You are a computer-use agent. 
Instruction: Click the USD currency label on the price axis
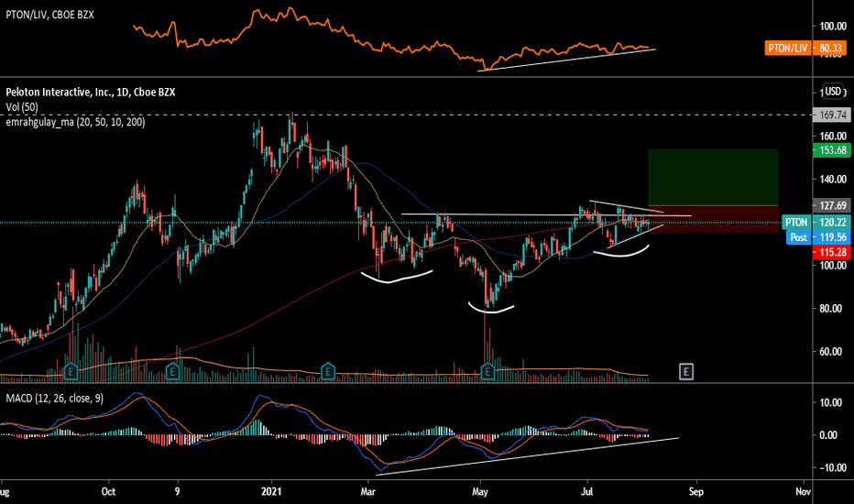coord(833,92)
